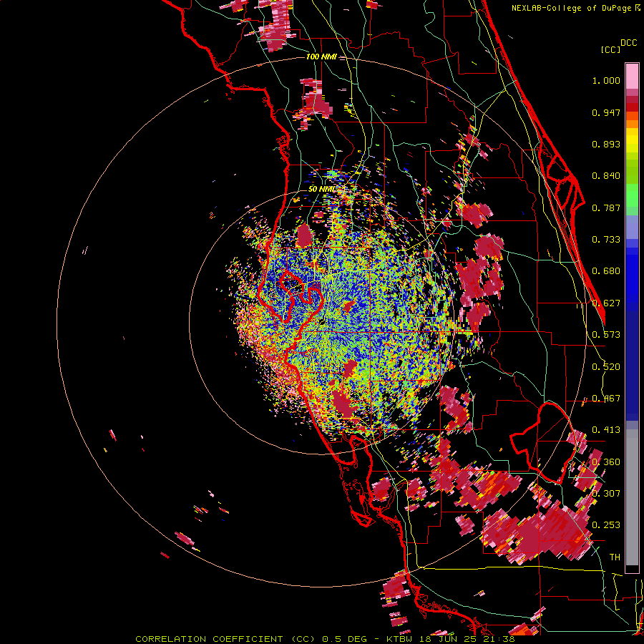Click the 100 NMI range ring label
644x644 pixels.
coord(321,57)
